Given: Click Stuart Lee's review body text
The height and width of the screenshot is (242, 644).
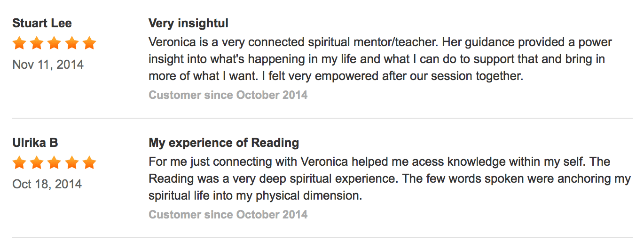Looking at the screenshot, I should click(380, 59).
